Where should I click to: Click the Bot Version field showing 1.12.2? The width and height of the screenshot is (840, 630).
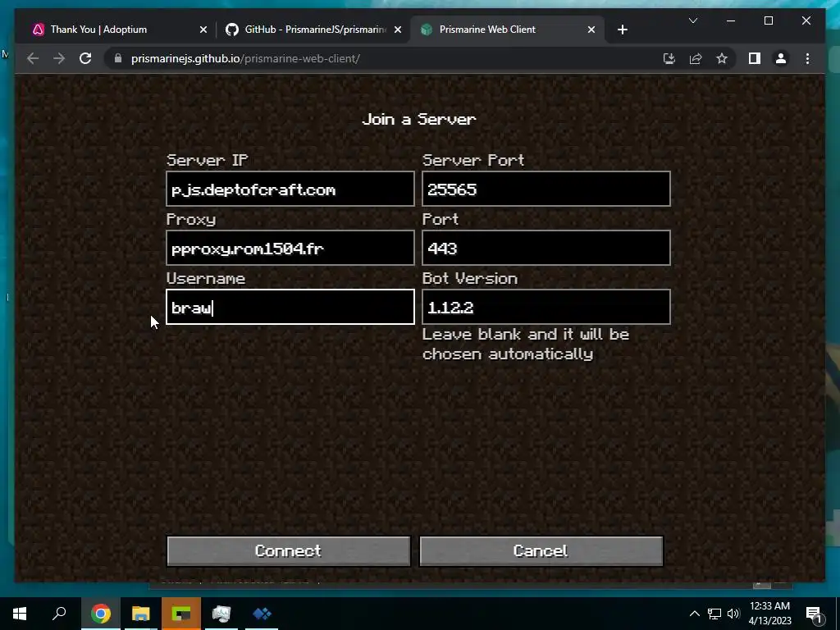click(546, 307)
